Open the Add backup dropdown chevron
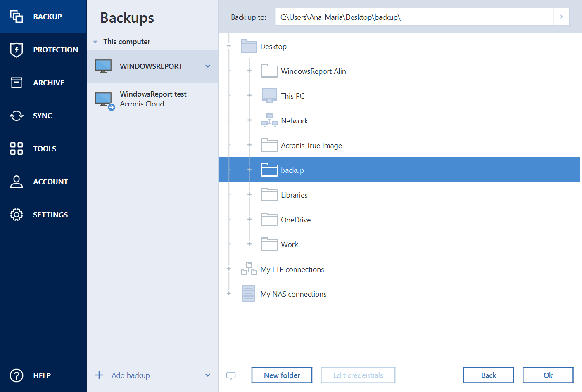 coord(208,375)
